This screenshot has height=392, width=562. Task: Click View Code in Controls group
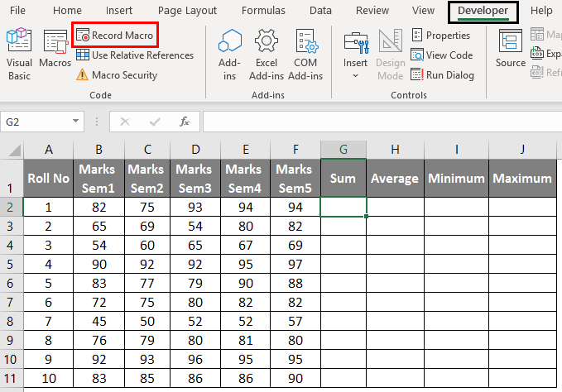(x=441, y=55)
